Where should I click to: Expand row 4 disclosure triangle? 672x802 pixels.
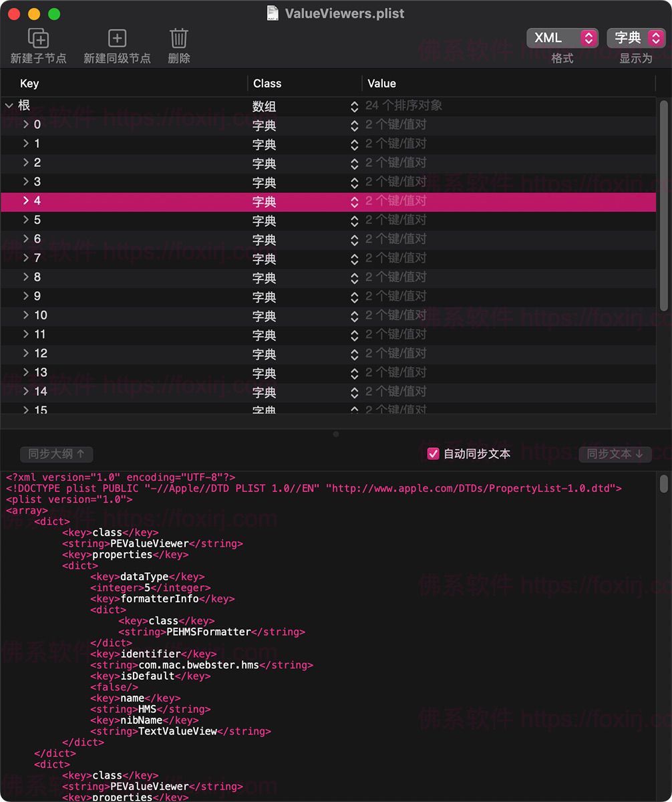click(x=25, y=200)
